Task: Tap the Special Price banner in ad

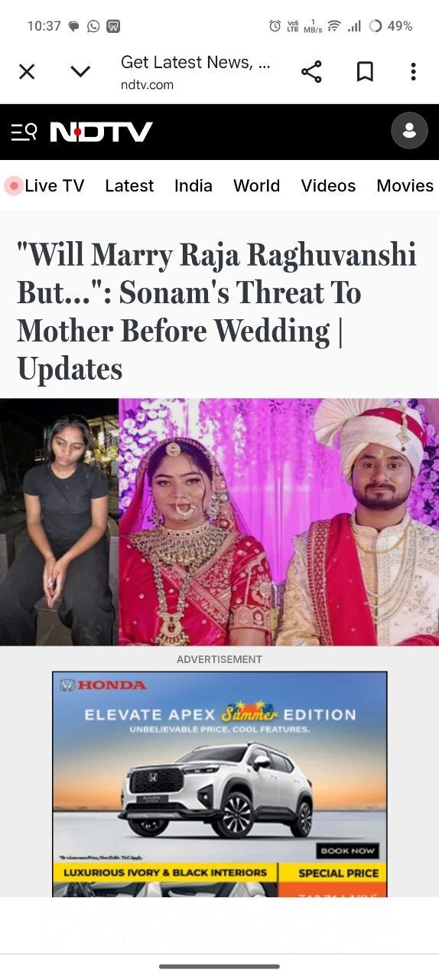Action: point(338,873)
